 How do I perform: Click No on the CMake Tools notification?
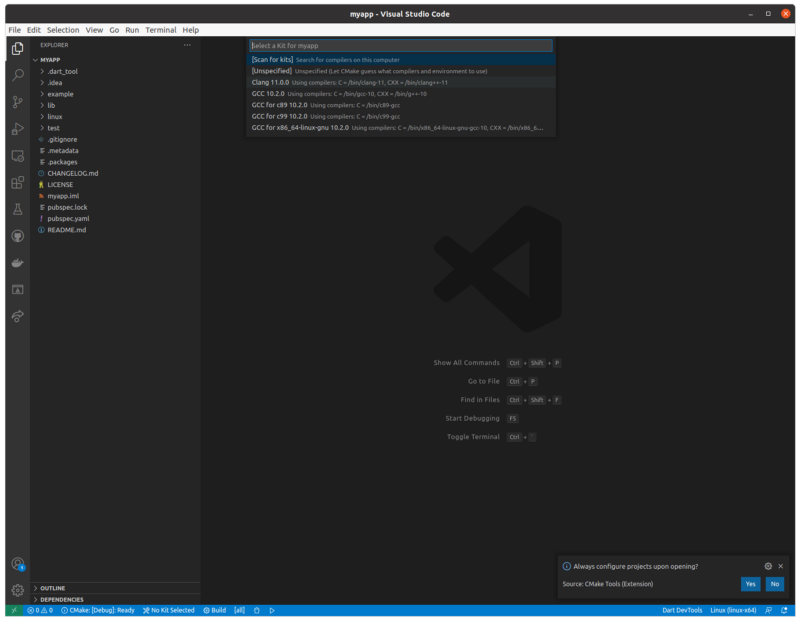pyautogui.click(x=776, y=583)
